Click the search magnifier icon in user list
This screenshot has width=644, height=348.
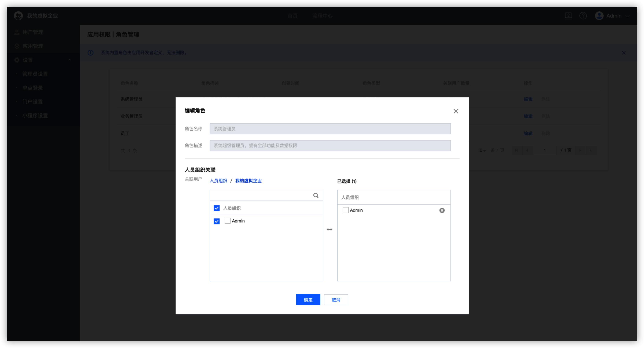pos(316,195)
